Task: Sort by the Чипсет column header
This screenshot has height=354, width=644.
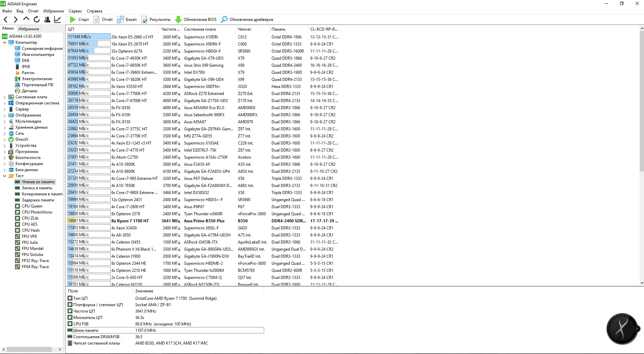Action: [252, 29]
